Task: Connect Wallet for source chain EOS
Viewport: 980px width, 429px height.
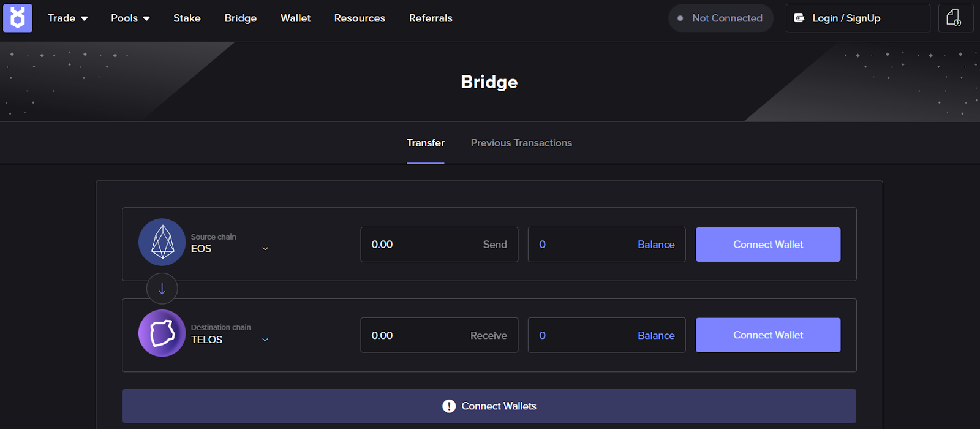Action: tap(768, 245)
